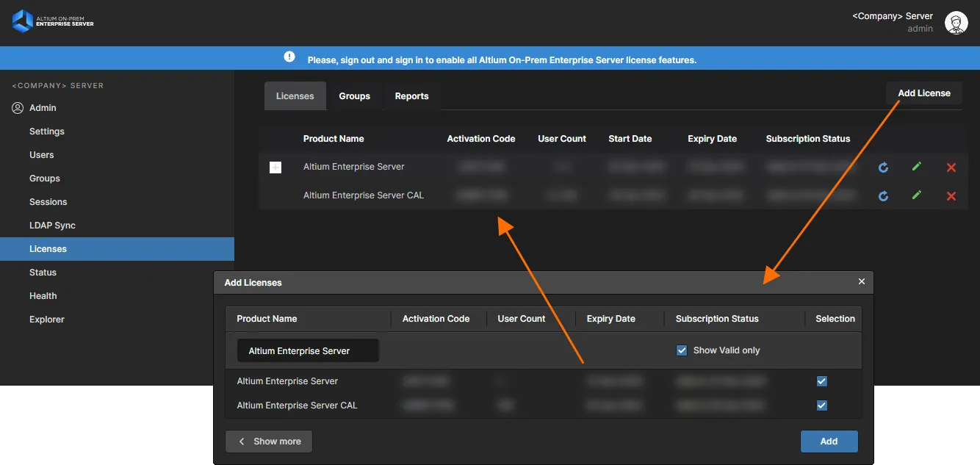Delete the Altium Enterprise Server license row
Image resolution: width=980 pixels, height=465 pixels.
coord(951,167)
